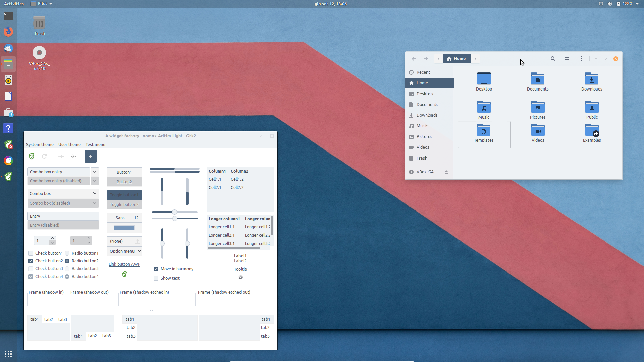Click the search icon in Files
This screenshot has height=362, width=644.
[x=553, y=59]
